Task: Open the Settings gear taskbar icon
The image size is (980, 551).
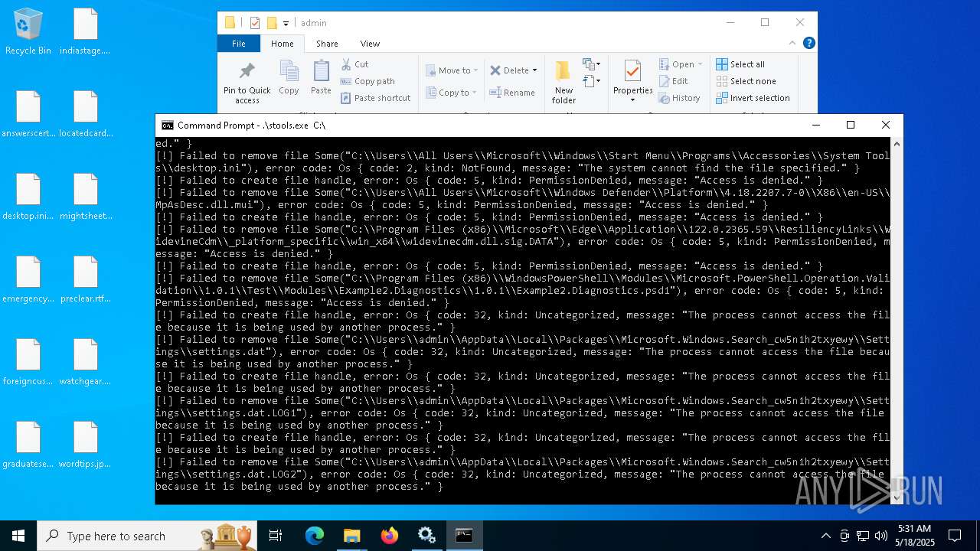Action: [x=426, y=536]
